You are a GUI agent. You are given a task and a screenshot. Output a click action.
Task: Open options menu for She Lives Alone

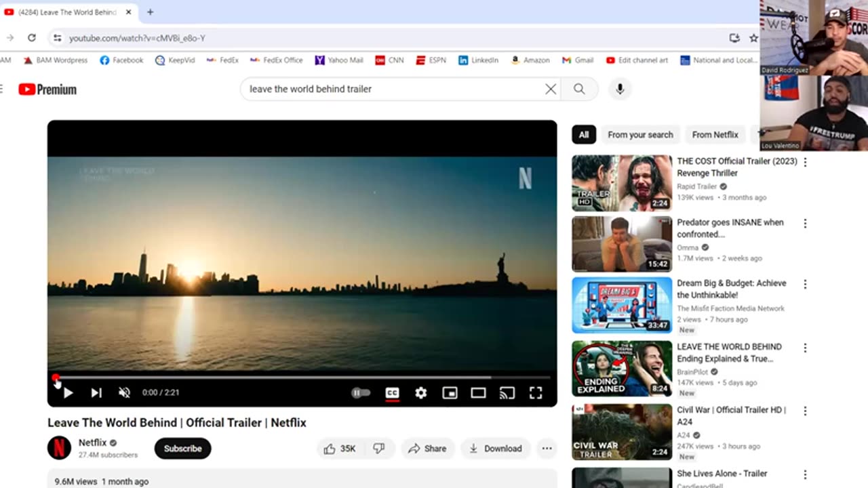(x=805, y=474)
